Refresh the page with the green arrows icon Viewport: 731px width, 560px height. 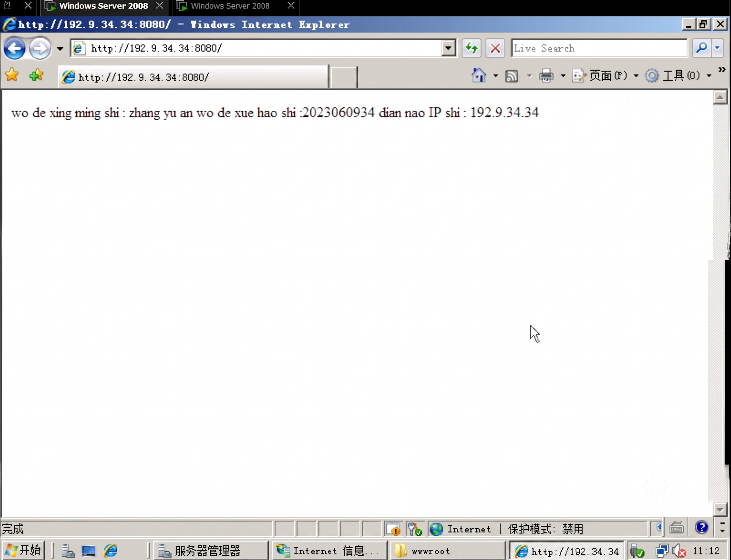pos(471,48)
